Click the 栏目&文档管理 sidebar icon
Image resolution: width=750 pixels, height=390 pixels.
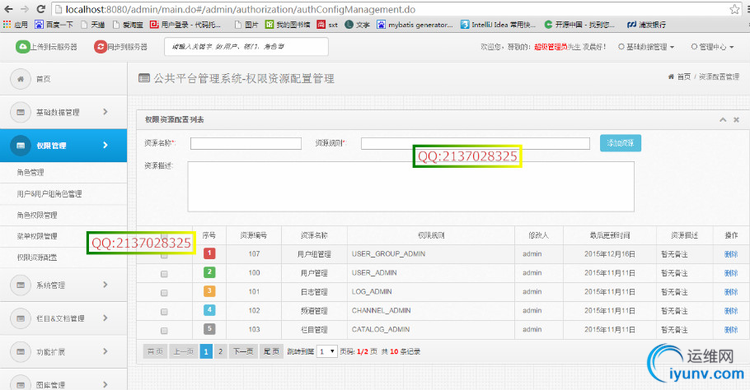pyautogui.click(x=20, y=318)
